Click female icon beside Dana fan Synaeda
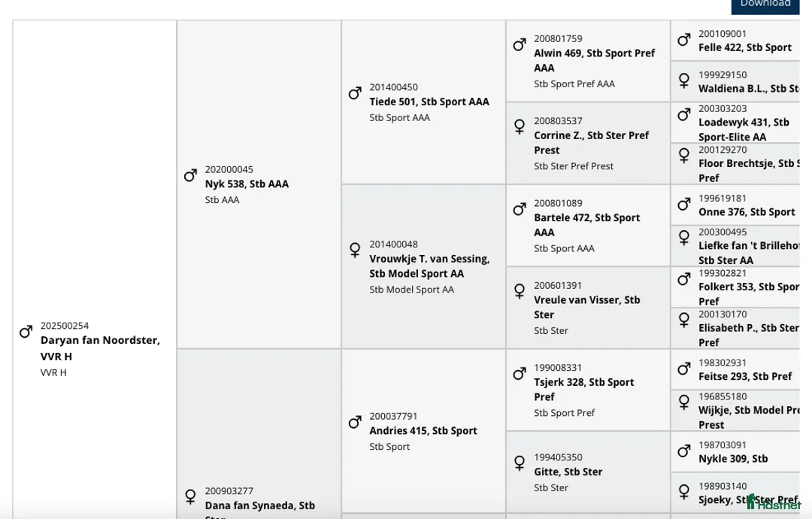This screenshot has height=519, width=812. coord(190,496)
